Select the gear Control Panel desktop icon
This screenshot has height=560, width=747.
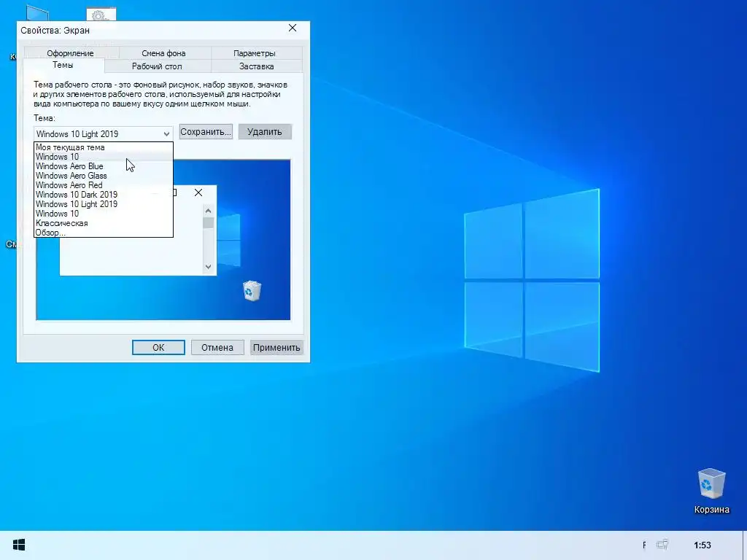(101, 15)
